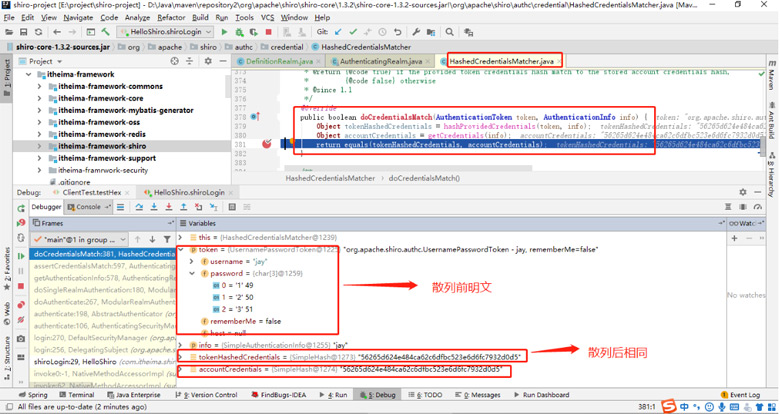Open the Navigate menu
This screenshot has height=414, width=780.
(78, 17)
